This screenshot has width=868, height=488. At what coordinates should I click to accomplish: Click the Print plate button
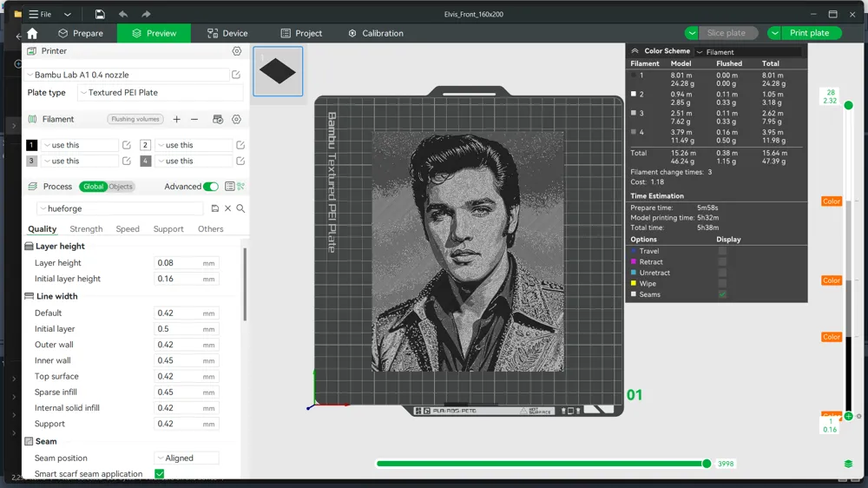811,33
